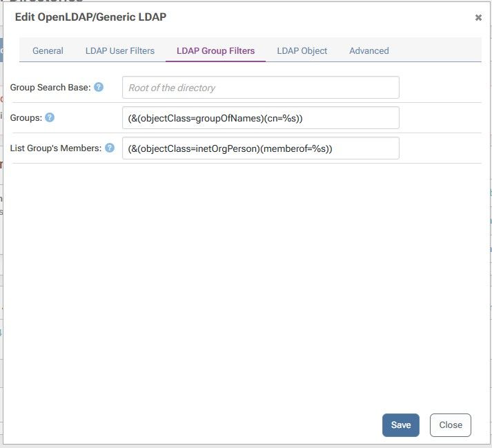The image size is (492, 448).
Task: Open the LDAP User Filters tab
Action: click(120, 50)
